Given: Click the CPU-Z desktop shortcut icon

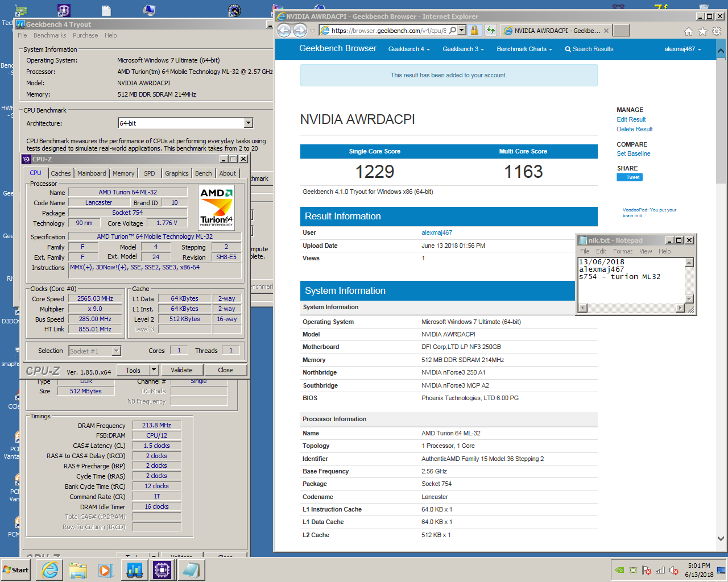Looking at the screenshot, I should (x=64, y=10).
